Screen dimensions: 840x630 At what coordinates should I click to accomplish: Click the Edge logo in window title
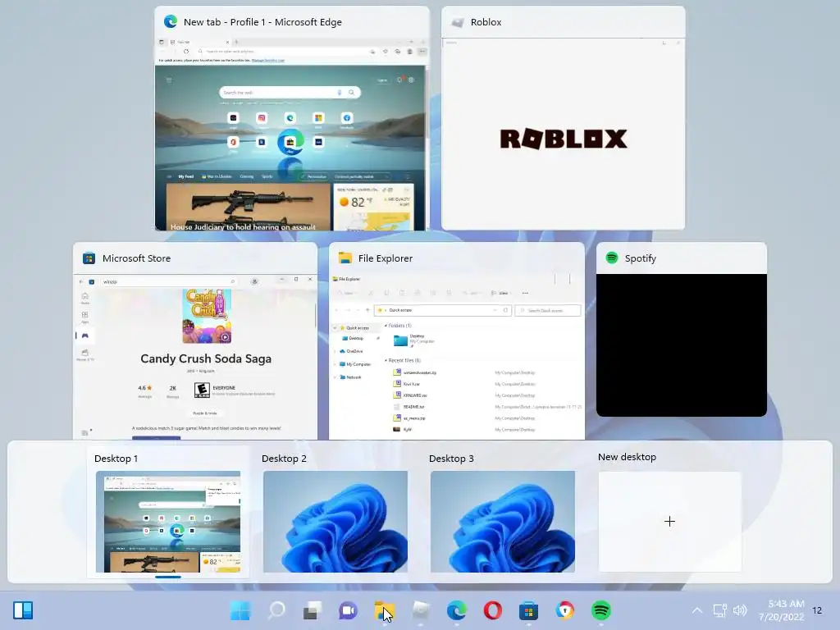[171, 21]
